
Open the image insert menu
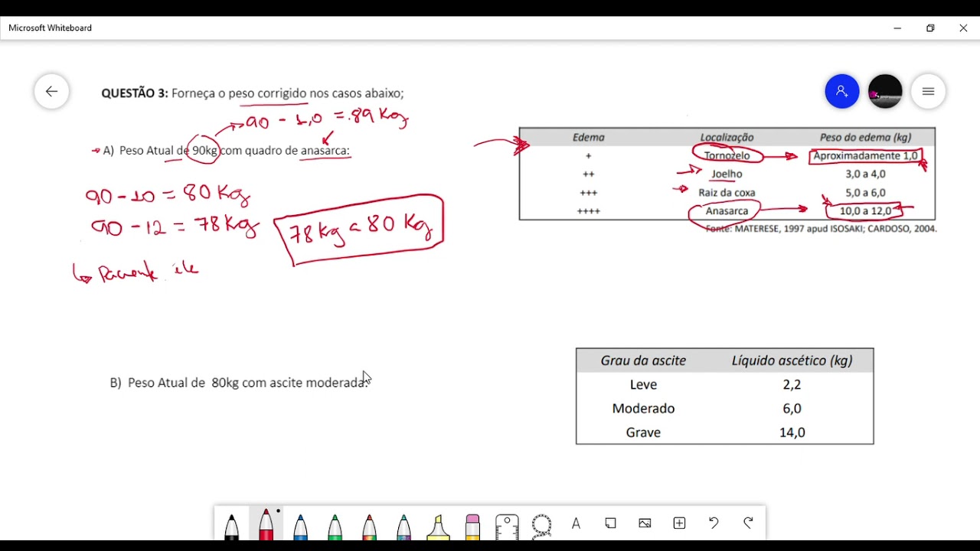pos(645,523)
